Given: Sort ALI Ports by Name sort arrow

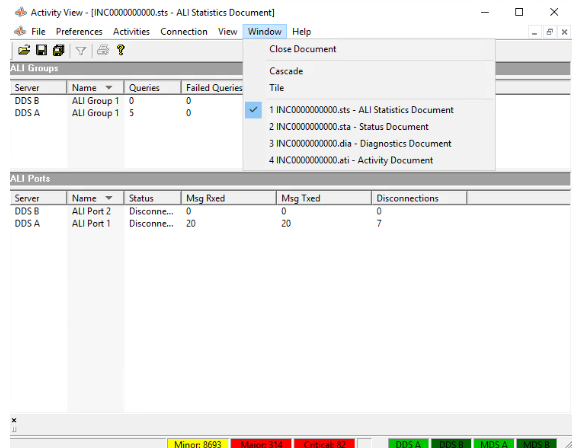Looking at the screenshot, I should (x=108, y=198).
